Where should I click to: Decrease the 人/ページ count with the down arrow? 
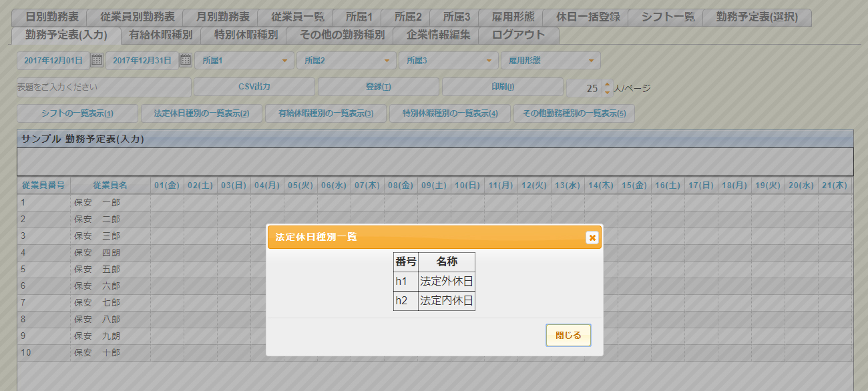coord(607,92)
